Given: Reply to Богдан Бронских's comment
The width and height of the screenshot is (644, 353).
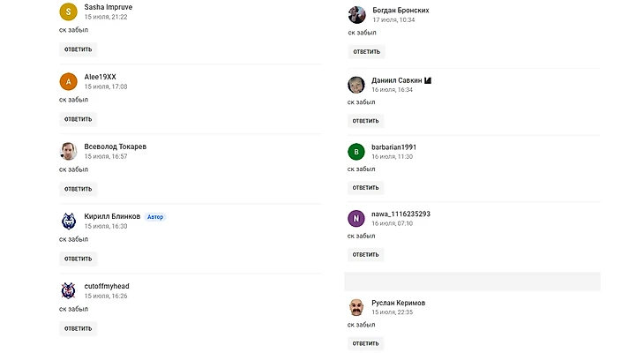Looking at the screenshot, I should pos(366,52).
